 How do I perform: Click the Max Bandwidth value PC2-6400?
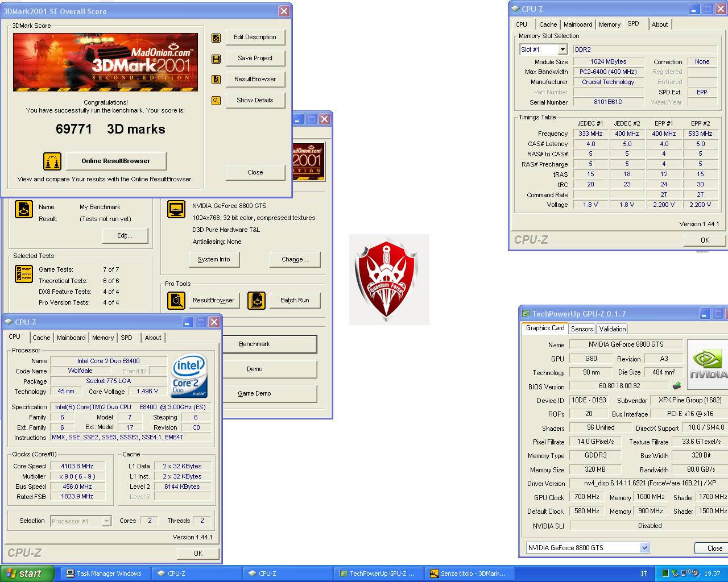click(x=608, y=72)
